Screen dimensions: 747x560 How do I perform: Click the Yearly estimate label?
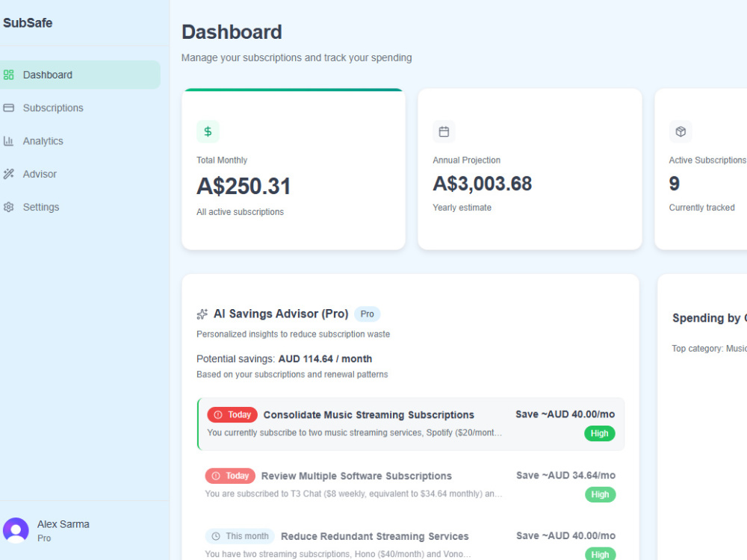coord(462,208)
